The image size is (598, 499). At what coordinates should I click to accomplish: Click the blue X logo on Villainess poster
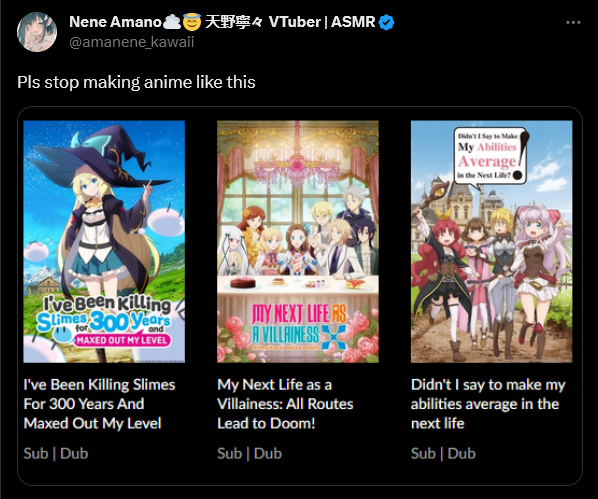pos(333,338)
